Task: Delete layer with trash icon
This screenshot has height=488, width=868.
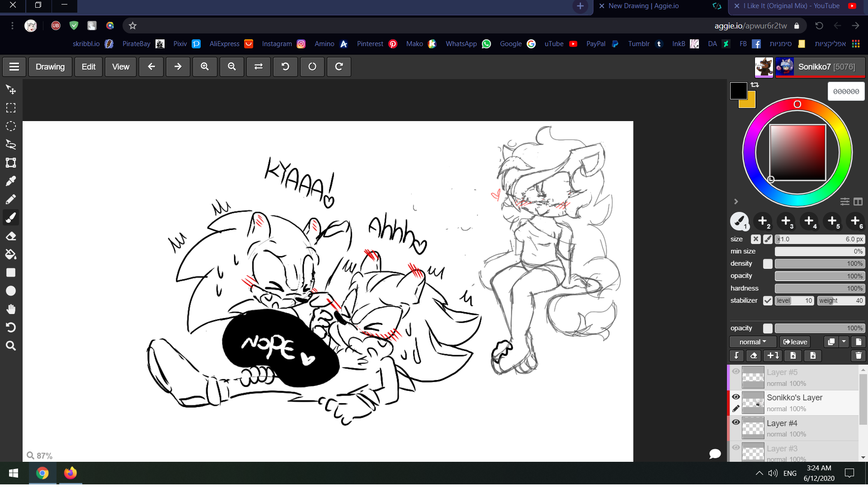Action: coord(859,356)
